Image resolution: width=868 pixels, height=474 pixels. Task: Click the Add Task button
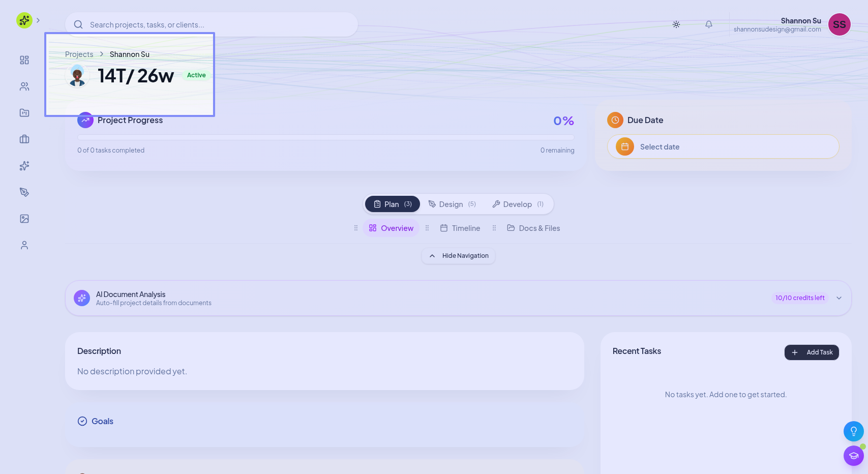point(811,352)
